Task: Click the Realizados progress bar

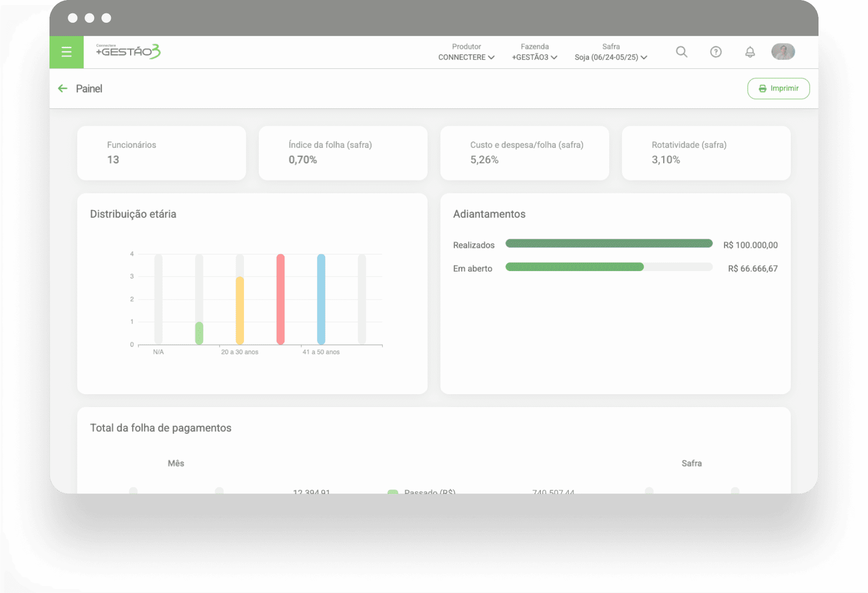Action: pos(609,243)
